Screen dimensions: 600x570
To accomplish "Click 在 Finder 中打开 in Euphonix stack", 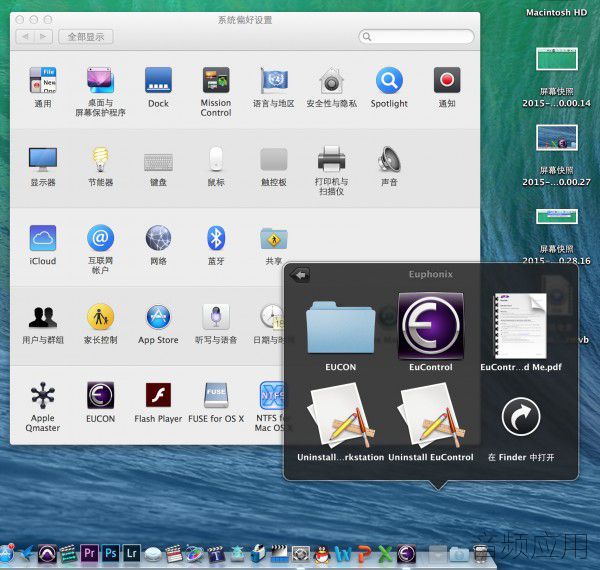I will click(x=521, y=417).
